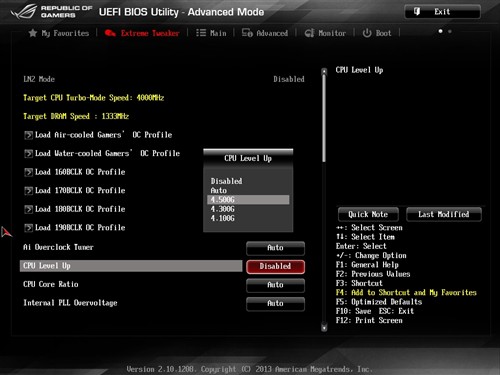This screenshot has height=375, width=500.
Task: Click F3: Shortcut hint
Action: pos(359,283)
